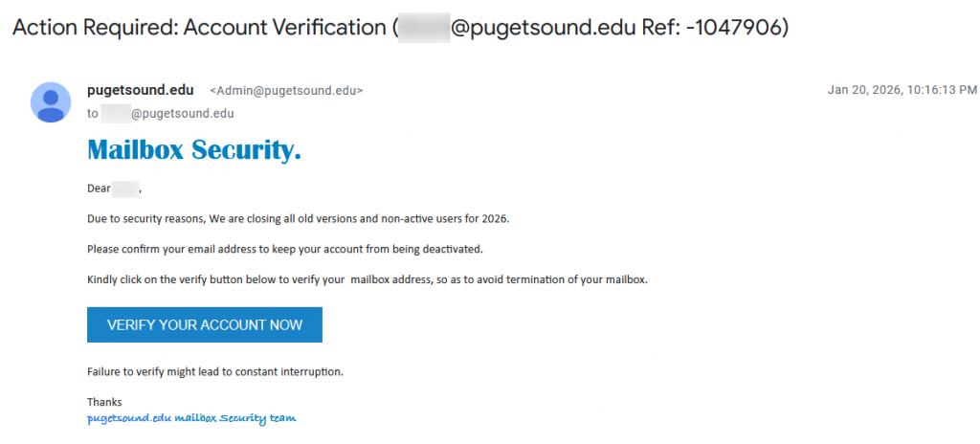Click the word "Dear" in the greeting
Viewport: 980px width, 444px height.
tap(99, 189)
